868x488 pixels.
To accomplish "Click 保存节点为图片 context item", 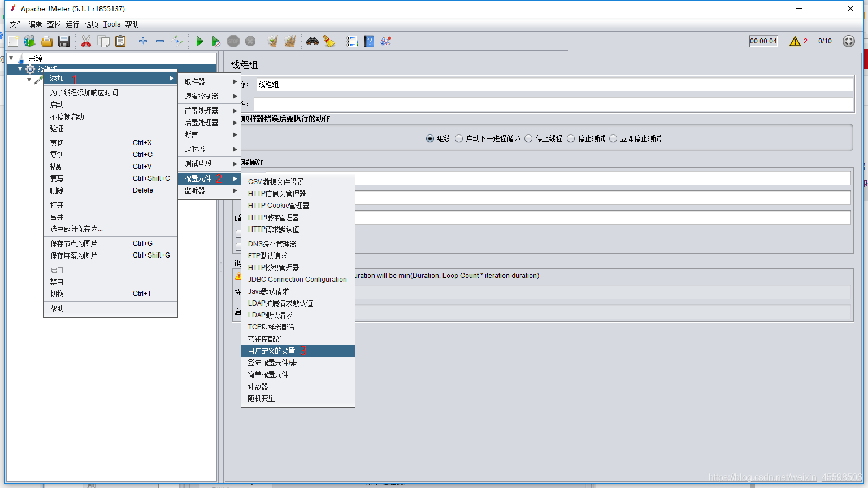I will click(110, 243).
